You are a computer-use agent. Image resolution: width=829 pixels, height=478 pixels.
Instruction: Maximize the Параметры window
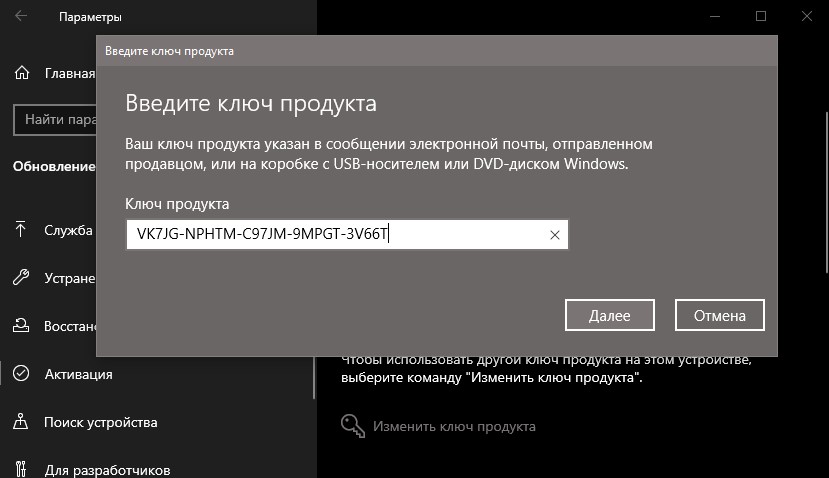(761, 16)
